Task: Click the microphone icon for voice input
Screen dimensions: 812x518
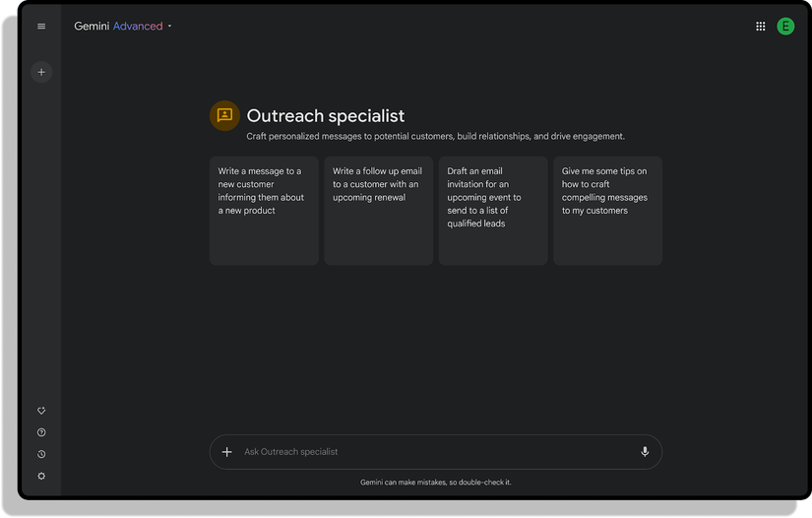Action: (645, 452)
